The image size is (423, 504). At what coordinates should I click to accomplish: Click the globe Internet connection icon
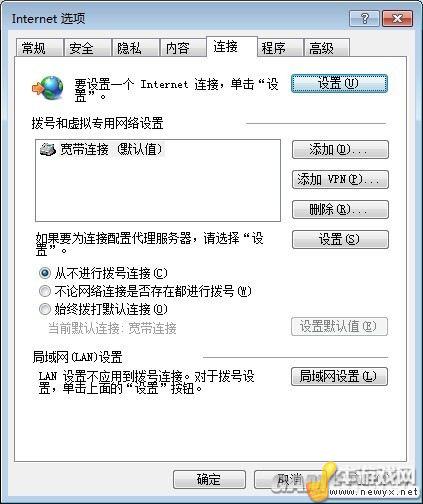pyautogui.click(x=48, y=88)
